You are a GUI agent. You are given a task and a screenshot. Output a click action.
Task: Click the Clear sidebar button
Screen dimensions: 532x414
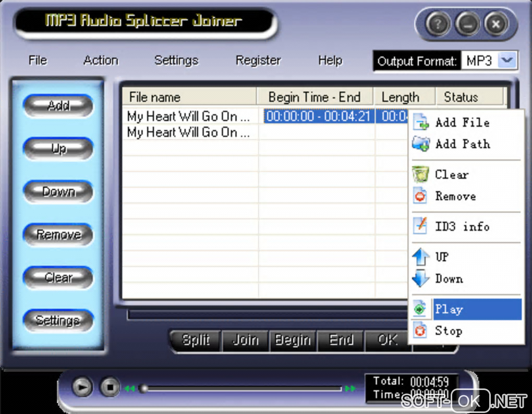coord(58,277)
